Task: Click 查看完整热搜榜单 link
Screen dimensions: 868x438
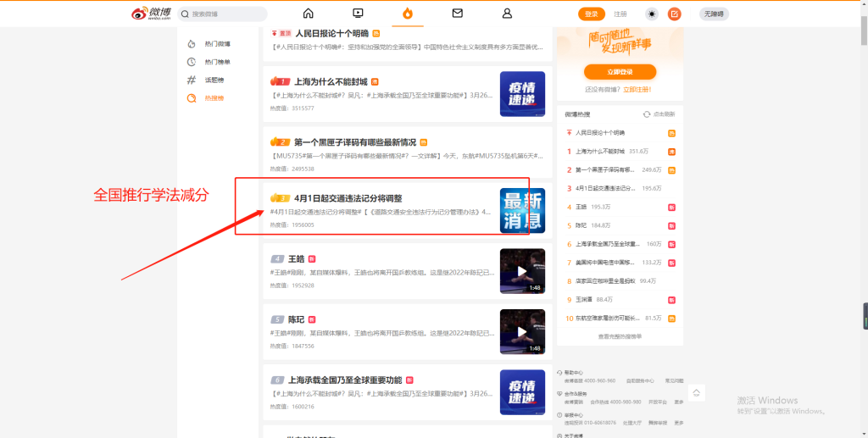Action: (620, 336)
